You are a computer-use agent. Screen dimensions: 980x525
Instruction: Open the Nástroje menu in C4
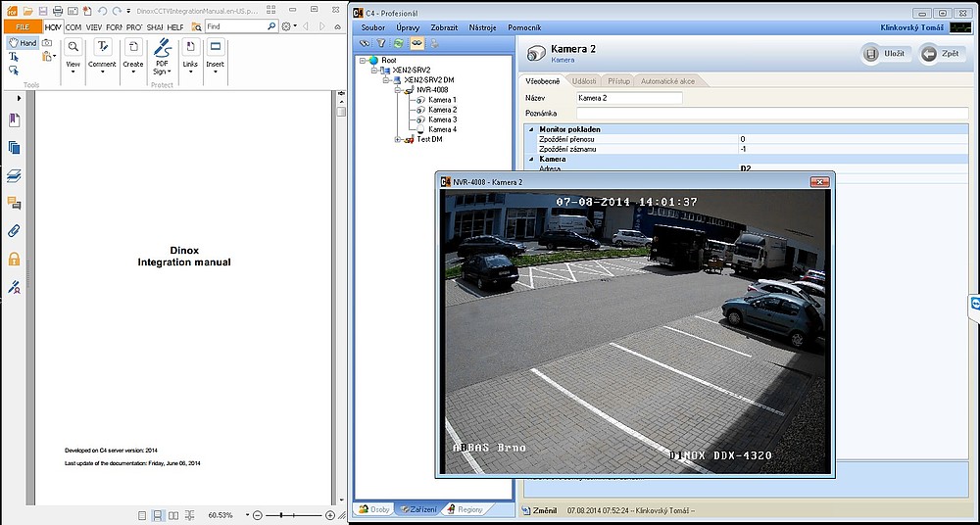[482, 27]
